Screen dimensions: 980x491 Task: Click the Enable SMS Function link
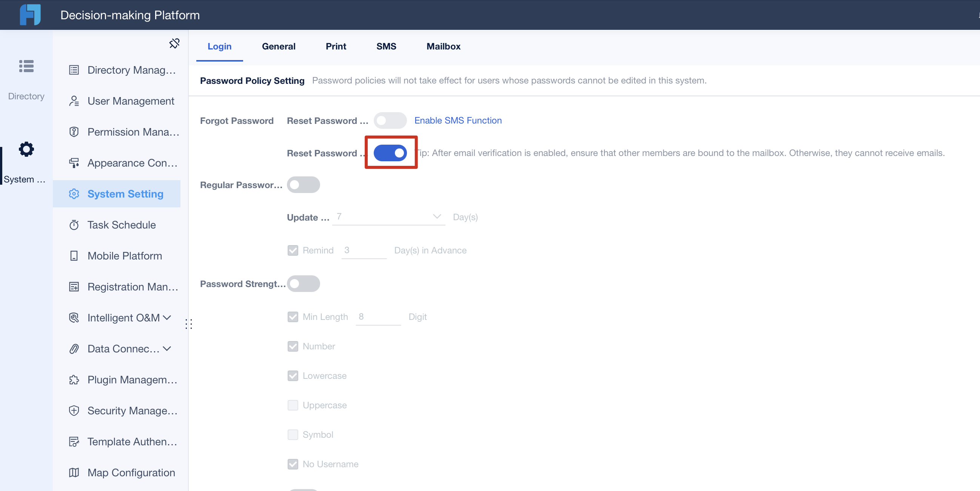458,120
